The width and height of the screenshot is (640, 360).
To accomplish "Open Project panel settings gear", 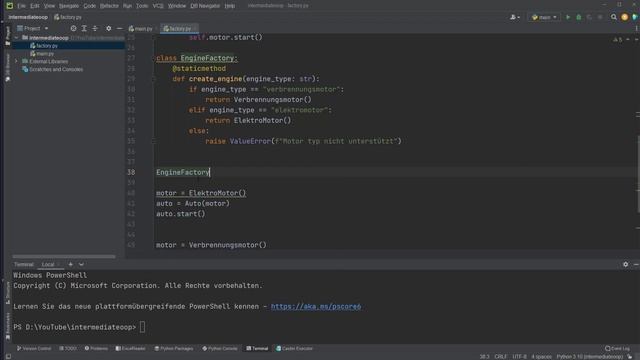I will tap(109, 28).
